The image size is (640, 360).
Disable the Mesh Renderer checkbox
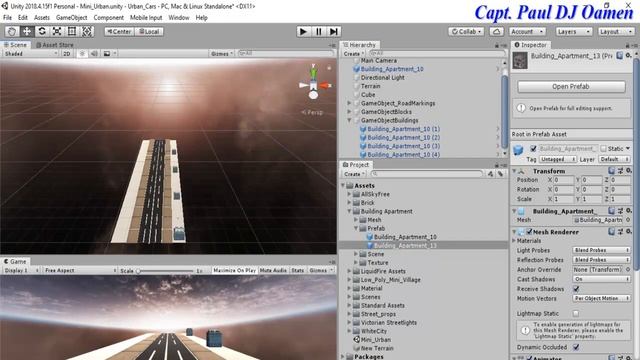[529, 232]
